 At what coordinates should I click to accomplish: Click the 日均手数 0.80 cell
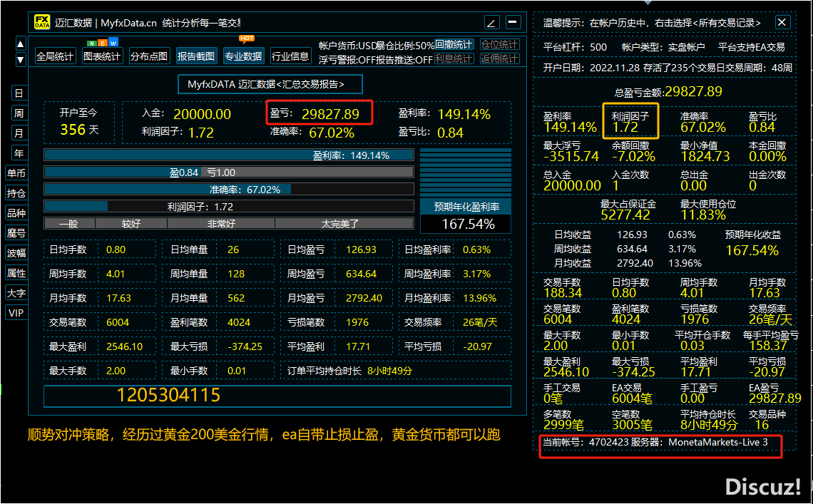100,250
